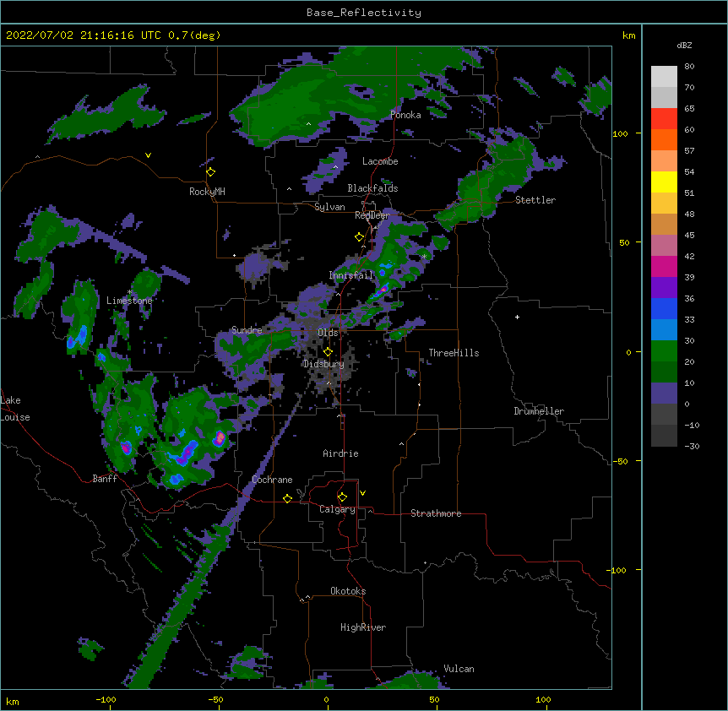Click the Blackfalds label
This screenshot has width=728, height=711.
point(372,188)
